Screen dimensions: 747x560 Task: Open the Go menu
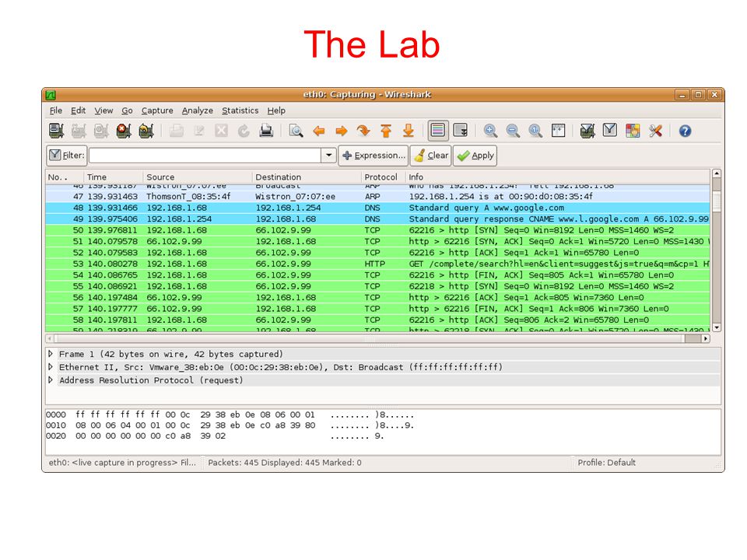tap(127, 110)
